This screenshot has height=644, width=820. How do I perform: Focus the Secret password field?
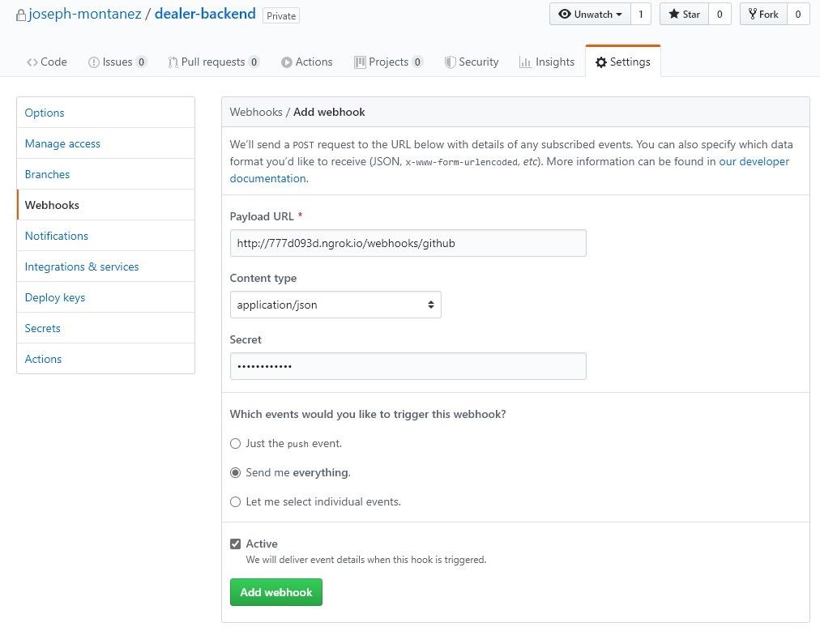pos(408,366)
